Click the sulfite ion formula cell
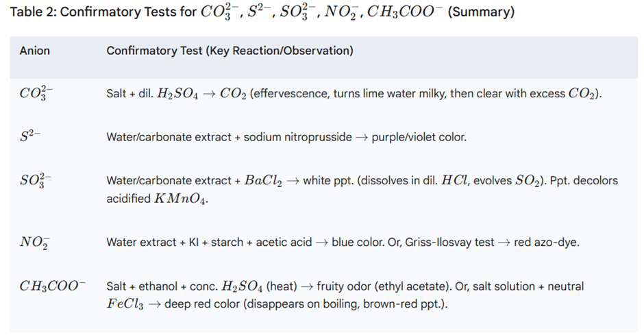Image resolution: width=644 pixels, height=335 pixels. (36, 180)
